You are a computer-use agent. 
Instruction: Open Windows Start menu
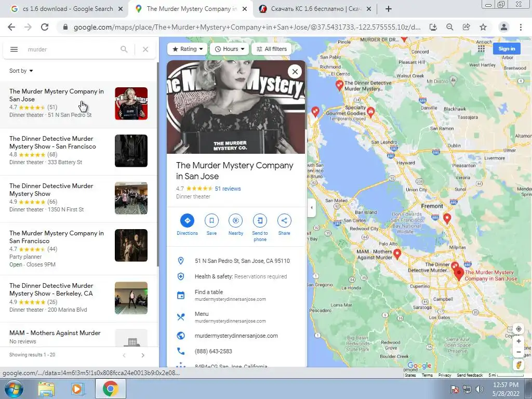tap(14, 389)
